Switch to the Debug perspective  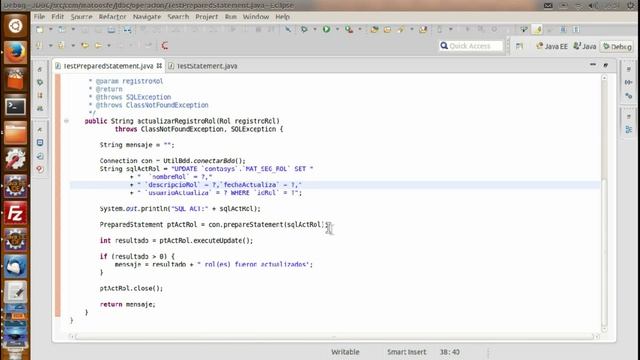[x=617, y=47]
